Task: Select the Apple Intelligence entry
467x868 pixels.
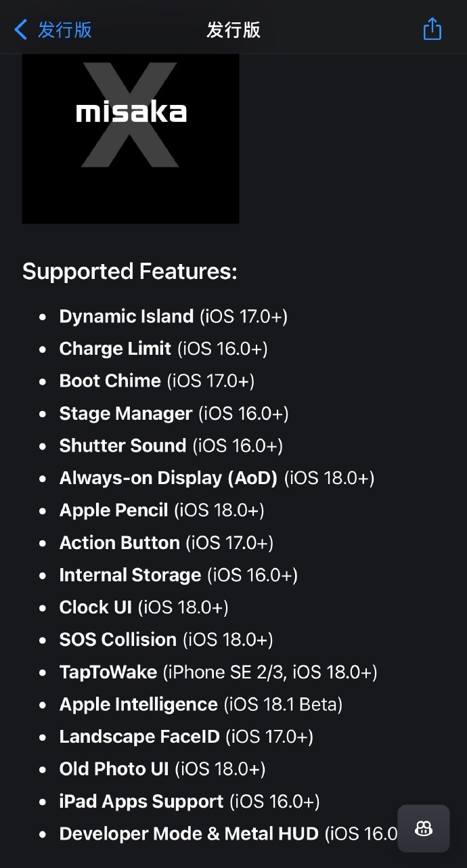Action: [201, 704]
